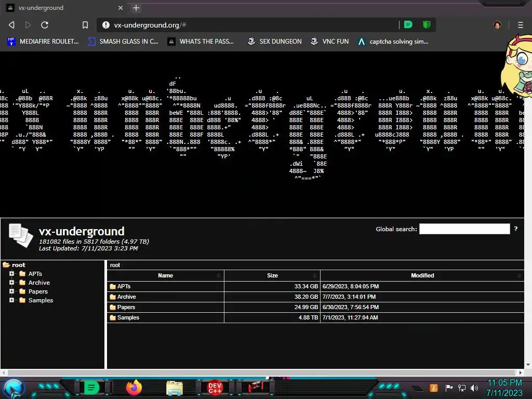Expand the Papers tree node
532x399 pixels.
coord(11,291)
